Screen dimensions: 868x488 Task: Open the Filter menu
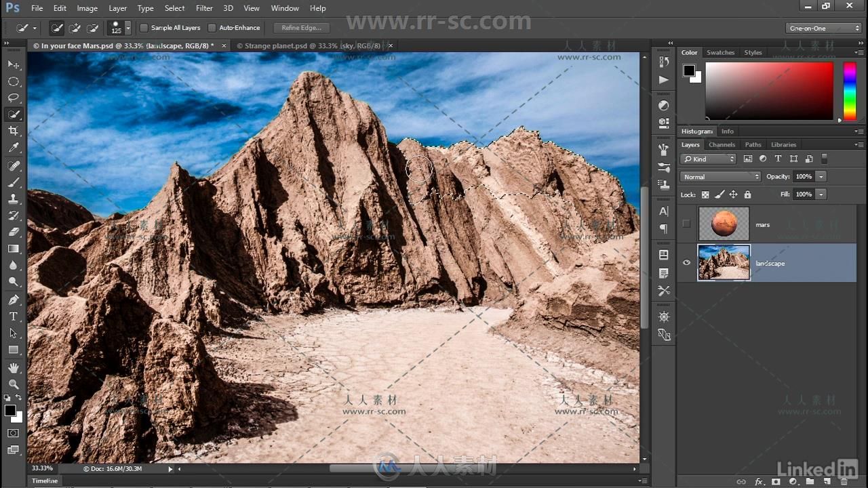(x=204, y=8)
